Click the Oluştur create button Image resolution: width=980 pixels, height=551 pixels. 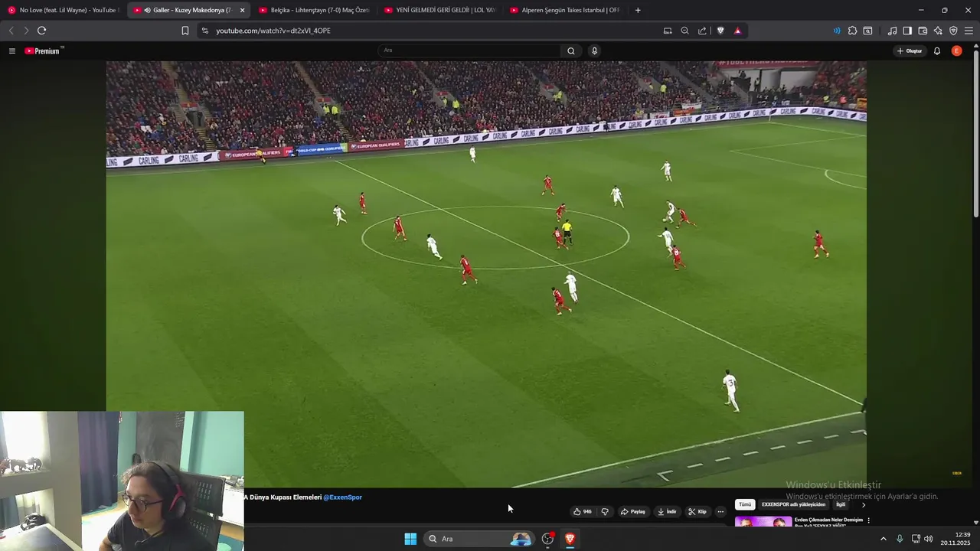(910, 51)
